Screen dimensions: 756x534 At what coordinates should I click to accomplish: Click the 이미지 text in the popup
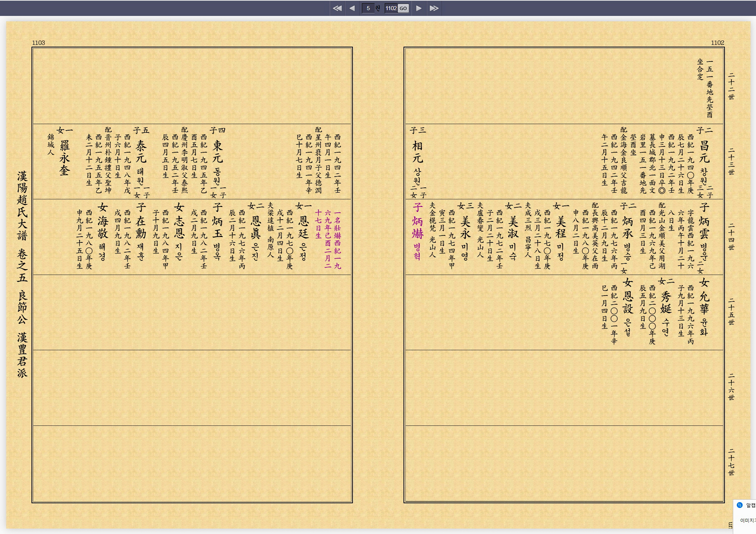click(747, 520)
